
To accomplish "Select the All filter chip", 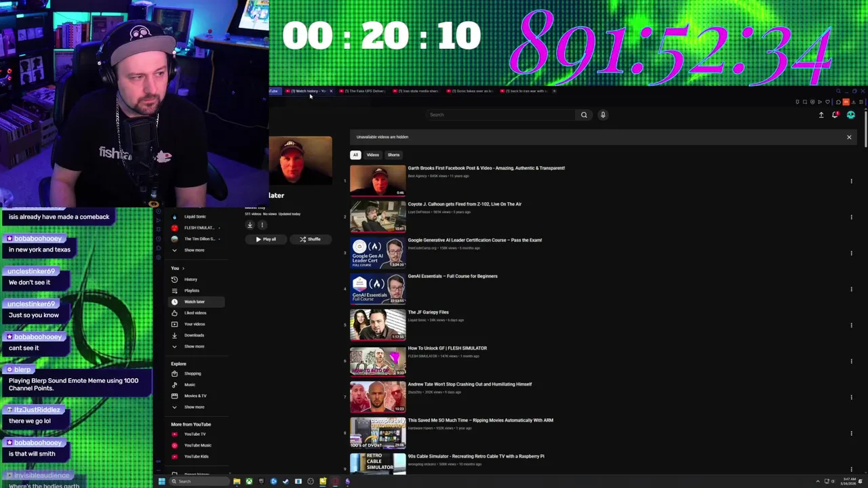I will 355,155.
